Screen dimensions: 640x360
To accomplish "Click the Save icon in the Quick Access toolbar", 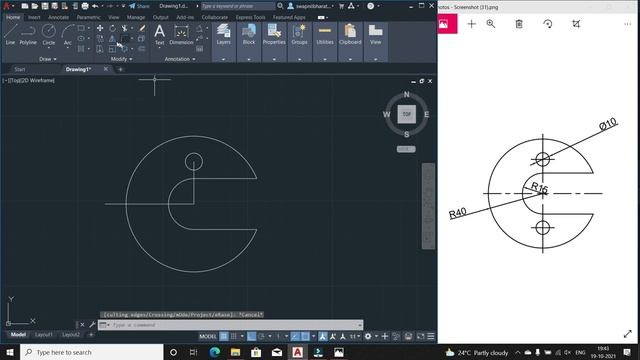I will click(x=45, y=6).
